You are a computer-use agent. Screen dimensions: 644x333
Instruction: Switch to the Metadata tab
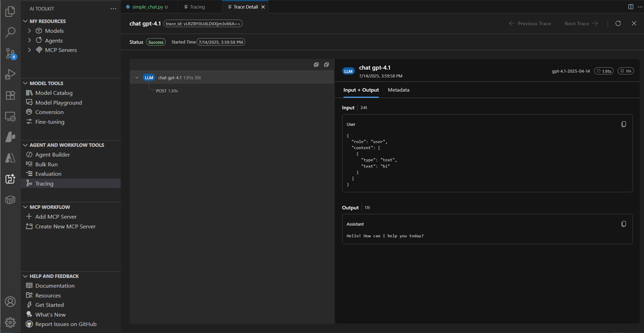click(398, 90)
